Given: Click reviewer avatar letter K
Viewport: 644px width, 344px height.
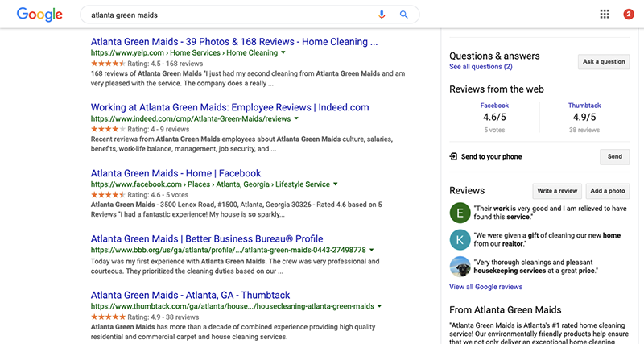Looking at the screenshot, I should (x=460, y=240).
